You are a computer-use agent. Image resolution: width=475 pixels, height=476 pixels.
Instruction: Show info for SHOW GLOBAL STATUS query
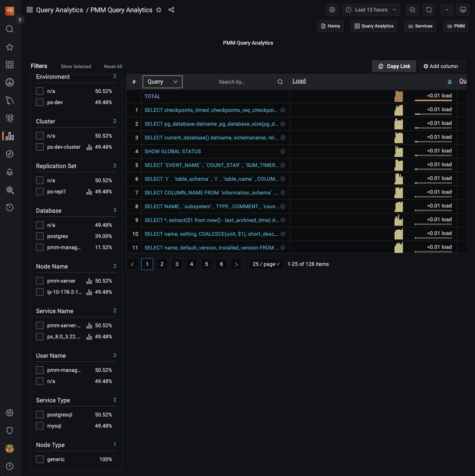point(283,151)
